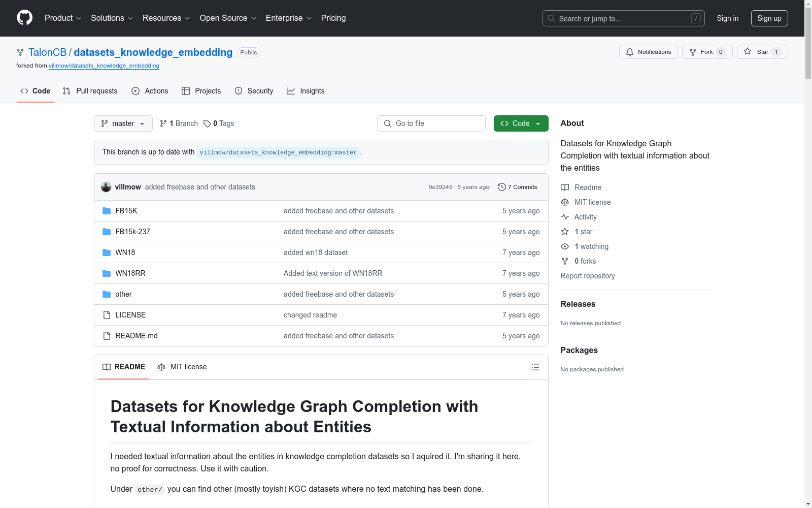812x508 pixels.
Task: Click the scales icon beside MIT license in About
Action: 565,202
